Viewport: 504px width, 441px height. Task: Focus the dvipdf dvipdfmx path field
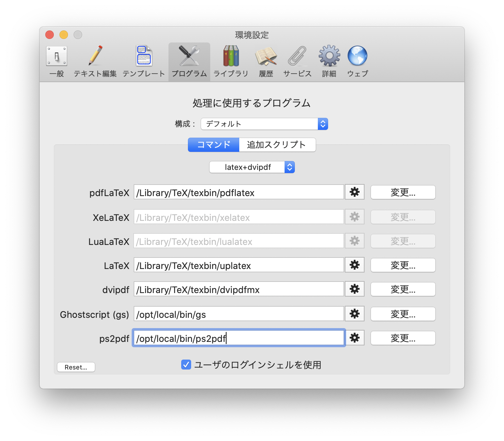(x=239, y=289)
